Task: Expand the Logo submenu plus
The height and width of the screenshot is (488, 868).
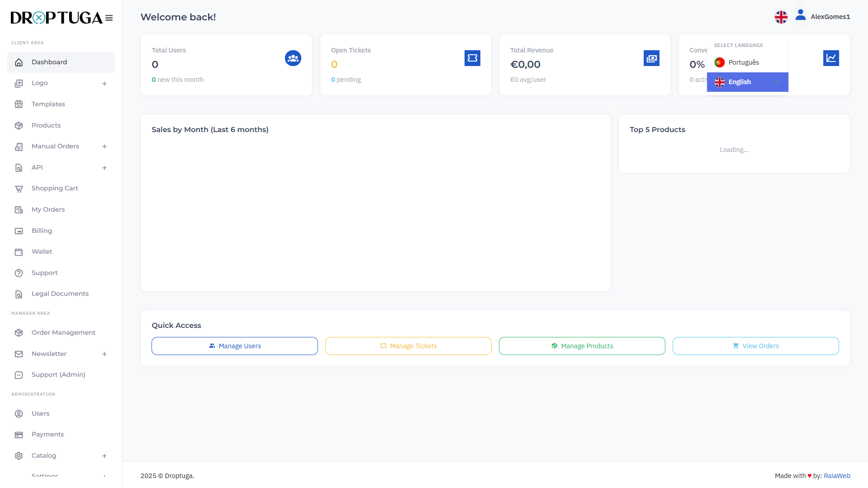Action: pos(104,84)
